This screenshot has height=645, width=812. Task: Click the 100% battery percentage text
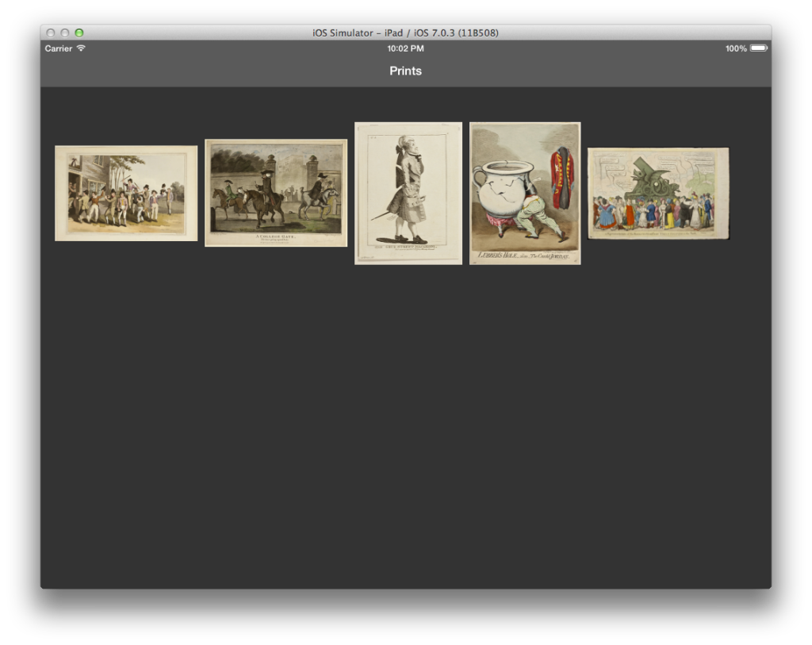(x=736, y=48)
